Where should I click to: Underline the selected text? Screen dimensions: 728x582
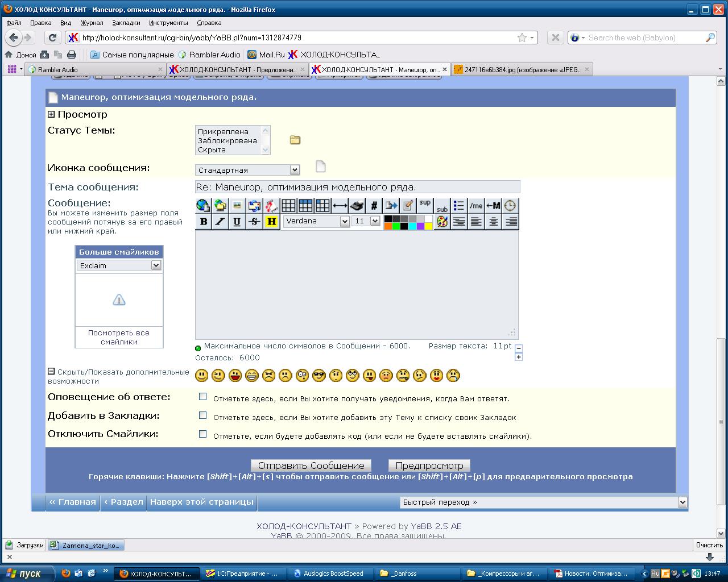pos(237,222)
